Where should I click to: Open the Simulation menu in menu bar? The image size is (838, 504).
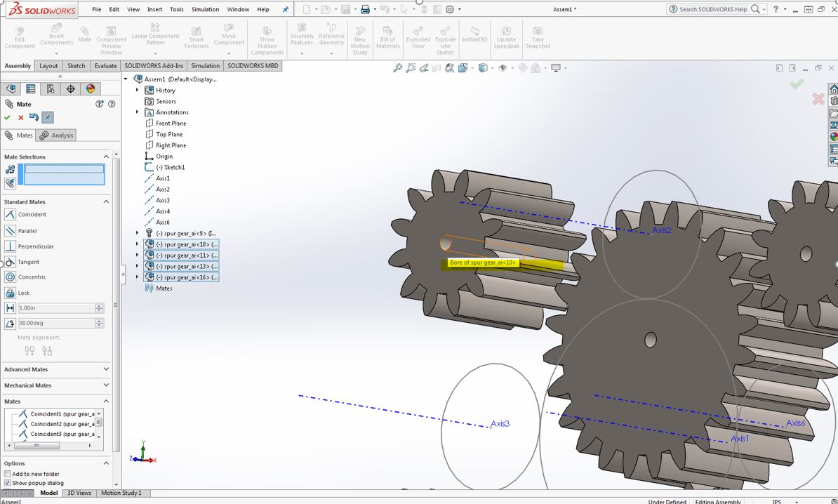coord(206,10)
